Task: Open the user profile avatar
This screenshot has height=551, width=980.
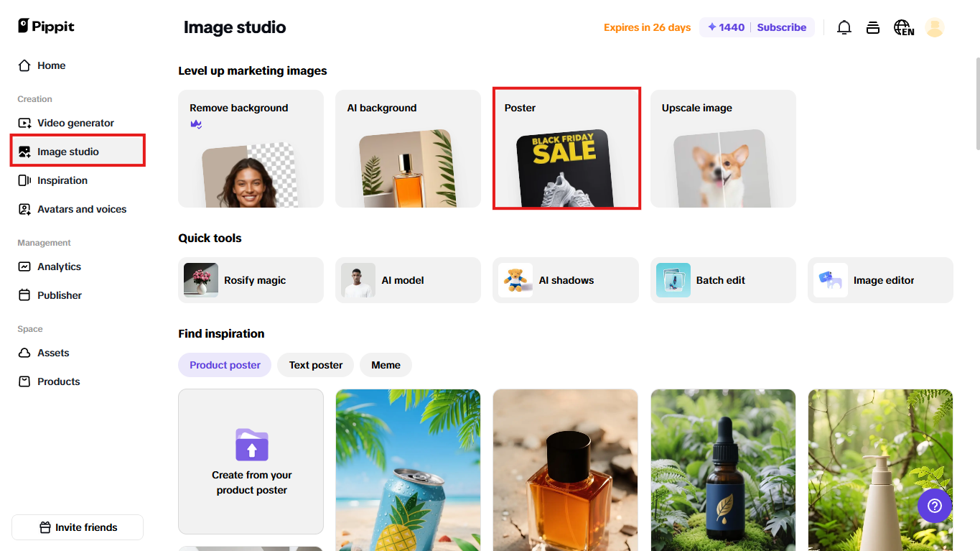Action: tap(934, 27)
